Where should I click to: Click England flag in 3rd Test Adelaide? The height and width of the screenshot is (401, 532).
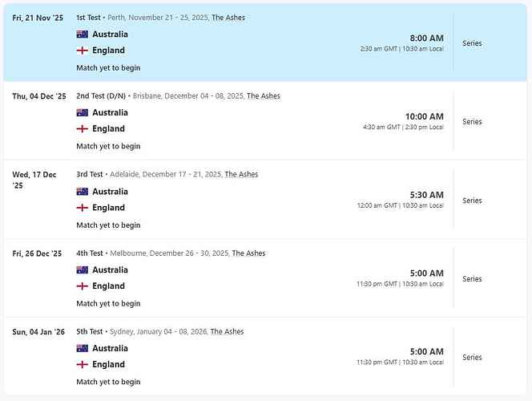click(82, 208)
